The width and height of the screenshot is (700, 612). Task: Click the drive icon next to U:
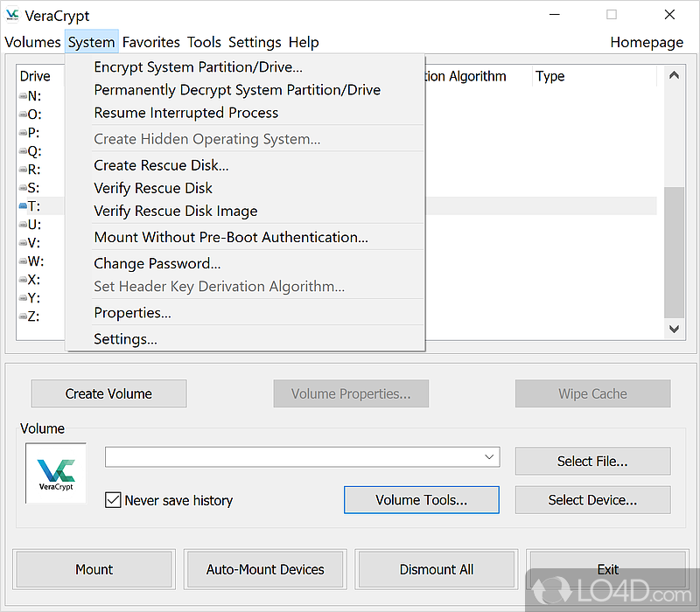(23, 224)
